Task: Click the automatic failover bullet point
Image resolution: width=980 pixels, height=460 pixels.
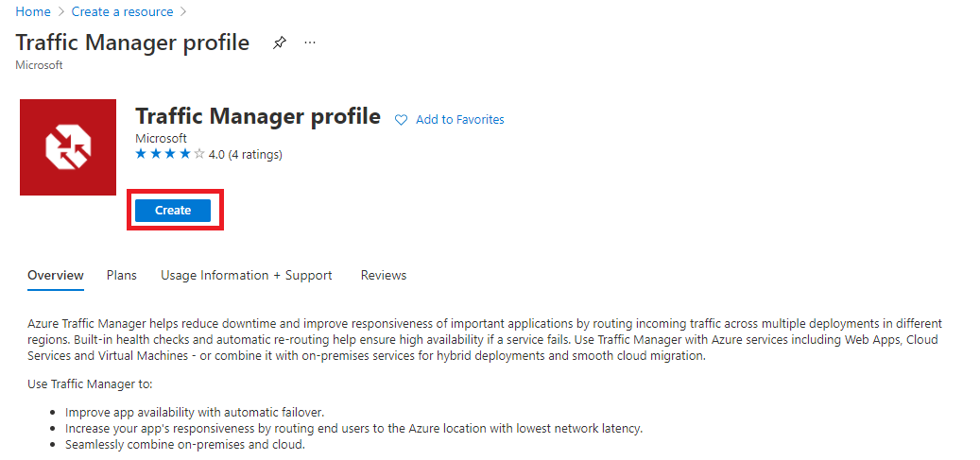Action: 194,413
